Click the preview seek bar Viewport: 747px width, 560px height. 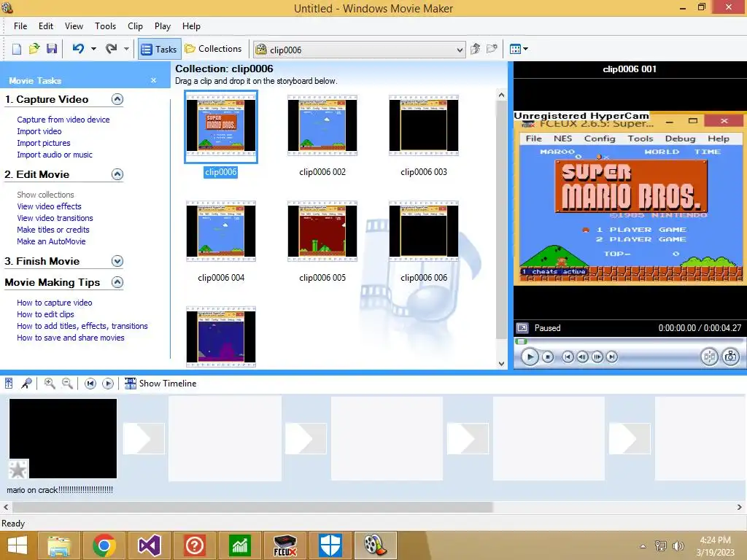coord(629,341)
